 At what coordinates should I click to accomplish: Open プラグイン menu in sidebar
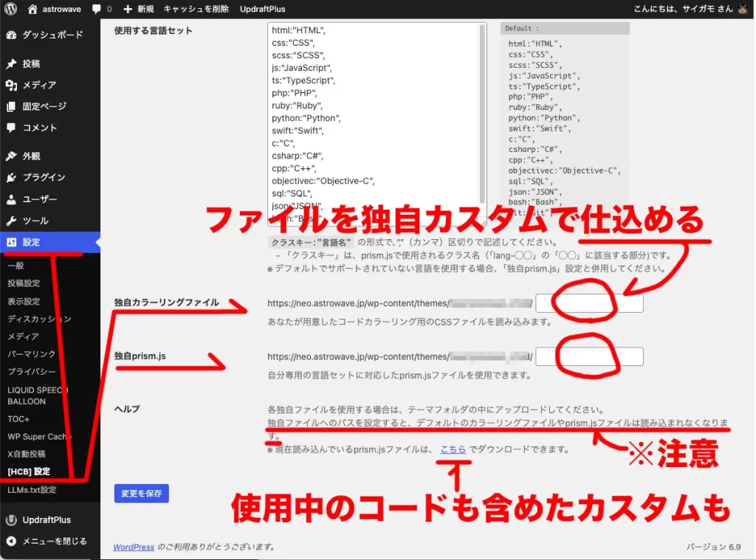click(43, 178)
